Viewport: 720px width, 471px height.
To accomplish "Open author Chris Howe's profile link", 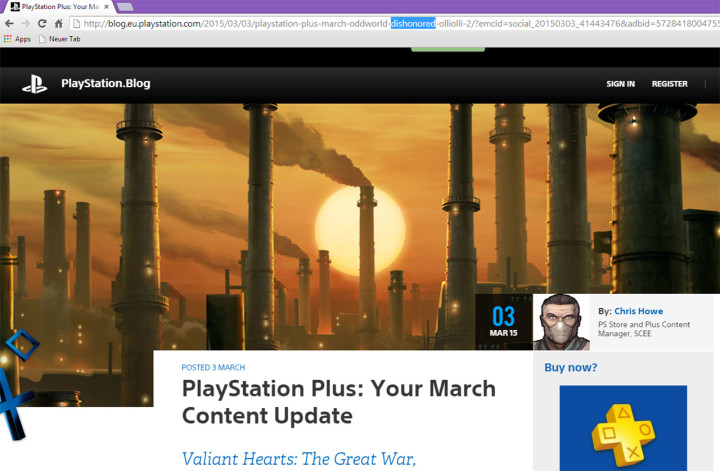I will coord(638,311).
